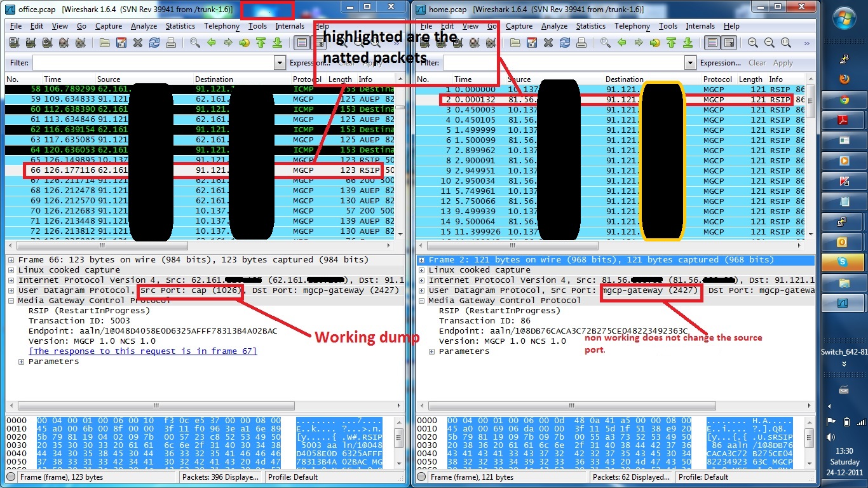Toggle packet colorizing in office.pcap toolbar
This screenshot has height=488, width=868.
302,43
